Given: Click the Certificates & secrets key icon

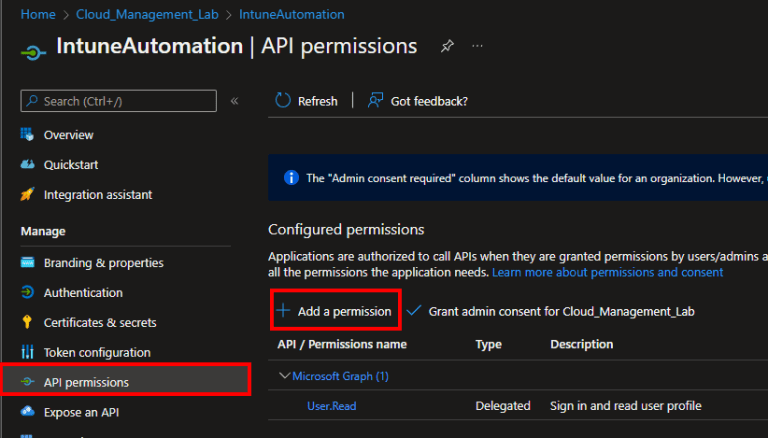Looking at the screenshot, I should click(x=27, y=323).
